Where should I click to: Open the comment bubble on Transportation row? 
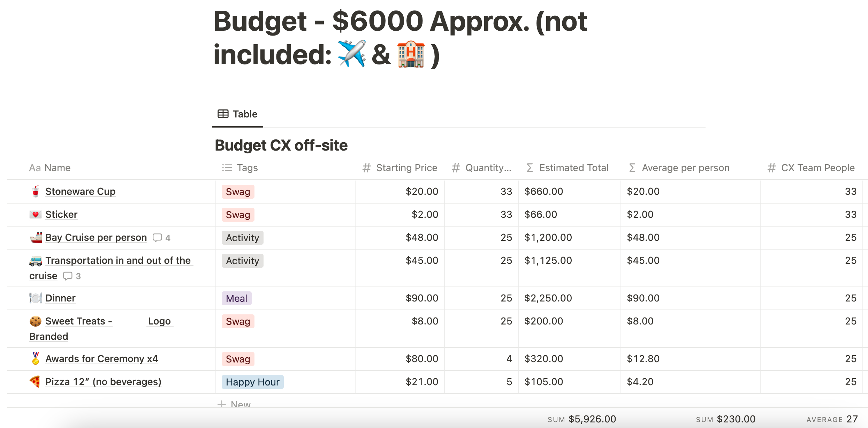[72, 276]
